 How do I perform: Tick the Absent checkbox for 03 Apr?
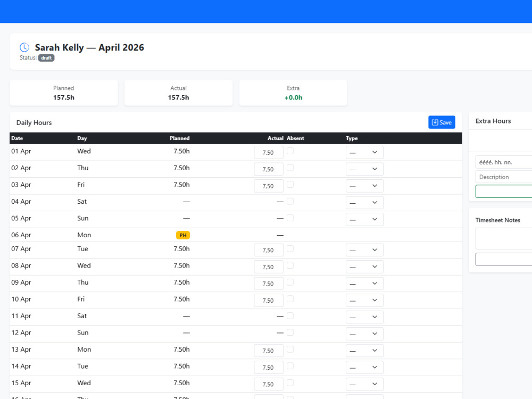[x=290, y=185]
